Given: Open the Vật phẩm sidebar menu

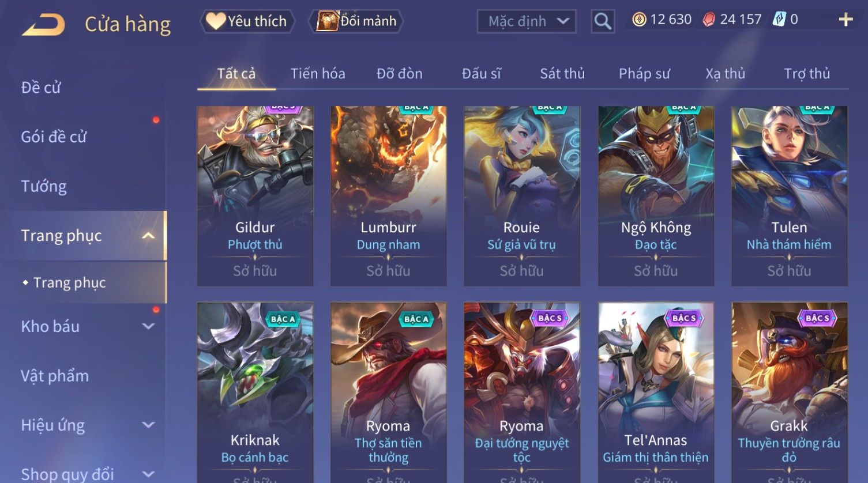Looking at the screenshot, I should 55,376.
